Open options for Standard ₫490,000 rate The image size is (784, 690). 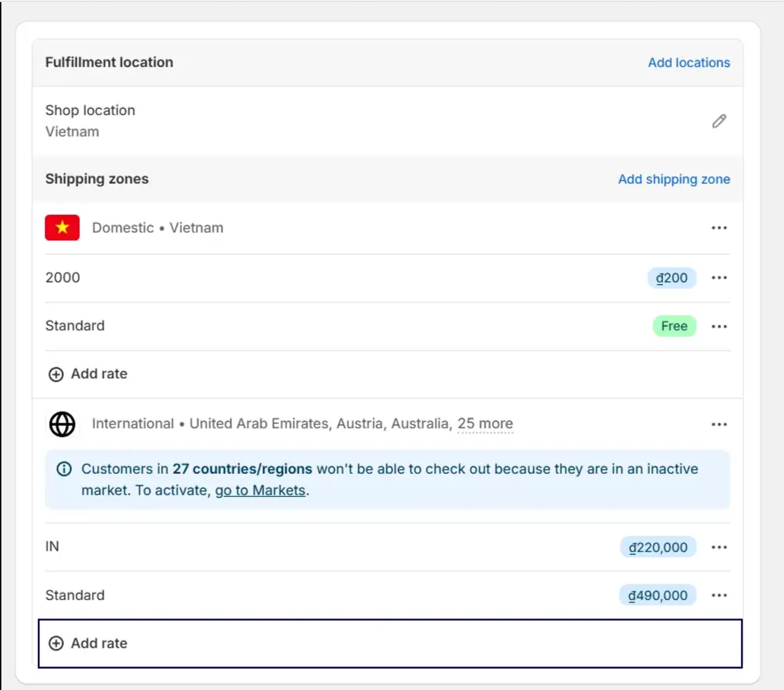click(719, 596)
